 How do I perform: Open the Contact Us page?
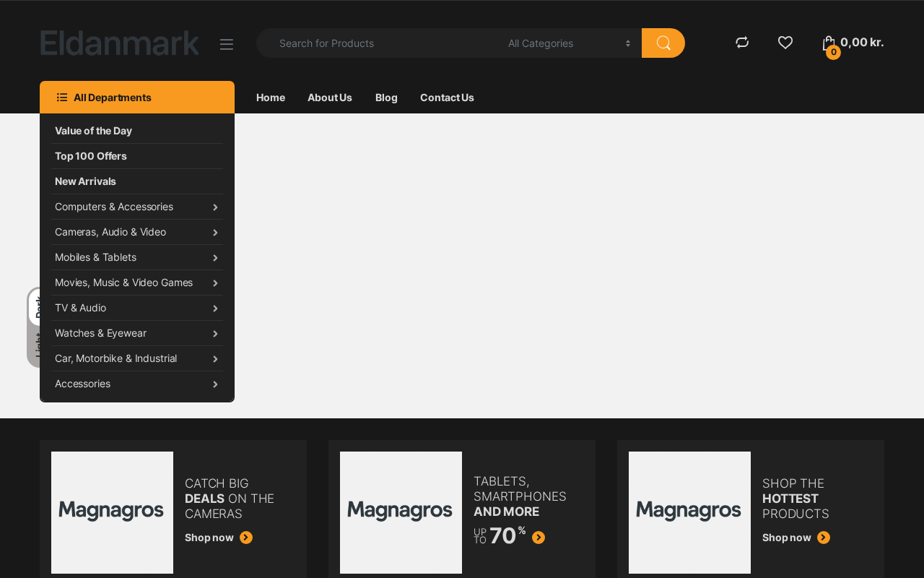click(x=447, y=98)
